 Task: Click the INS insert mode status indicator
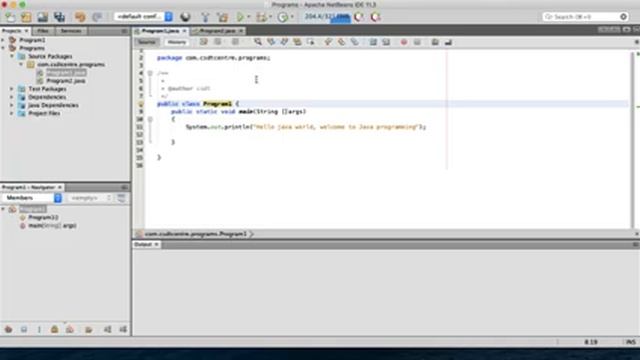pos(631,342)
